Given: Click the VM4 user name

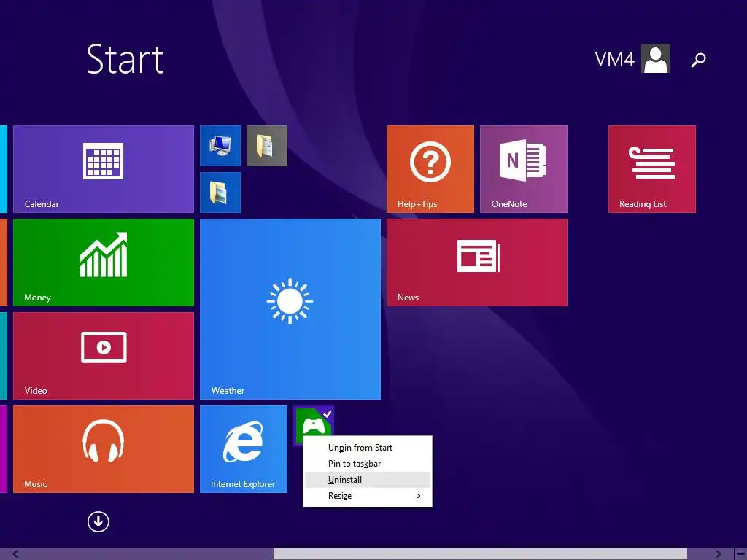Looking at the screenshot, I should click(x=614, y=59).
